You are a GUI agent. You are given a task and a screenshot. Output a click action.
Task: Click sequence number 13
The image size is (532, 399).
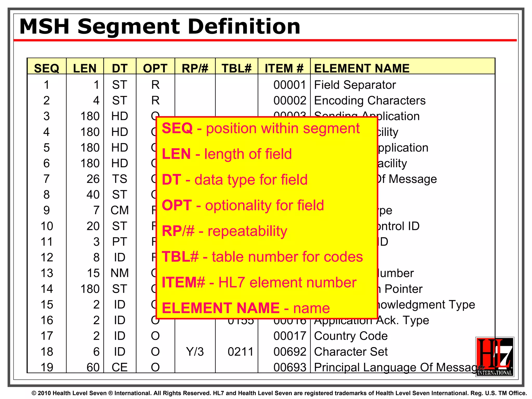(x=47, y=273)
